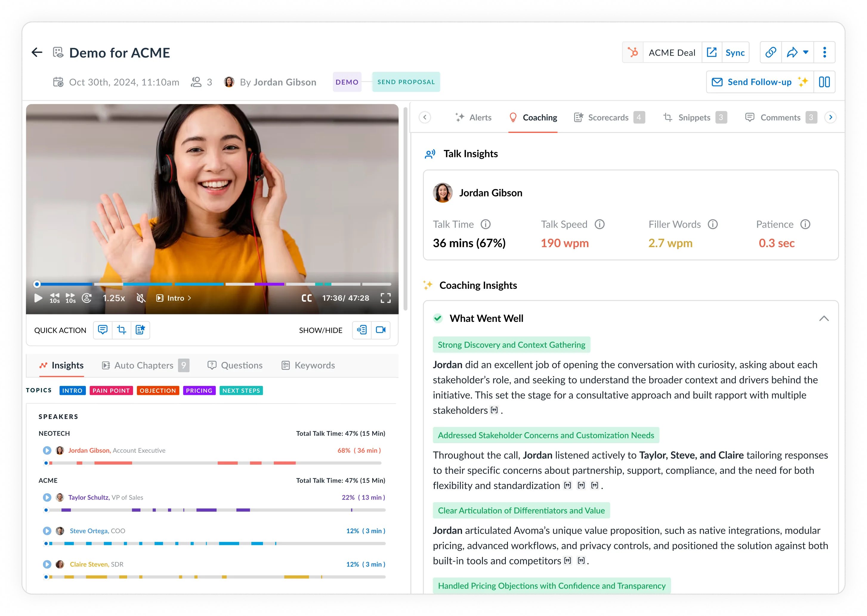The width and height of the screenshot is (867, 616).
Task: Play Jordan Gibson's speaker segment
Action: 47,450
